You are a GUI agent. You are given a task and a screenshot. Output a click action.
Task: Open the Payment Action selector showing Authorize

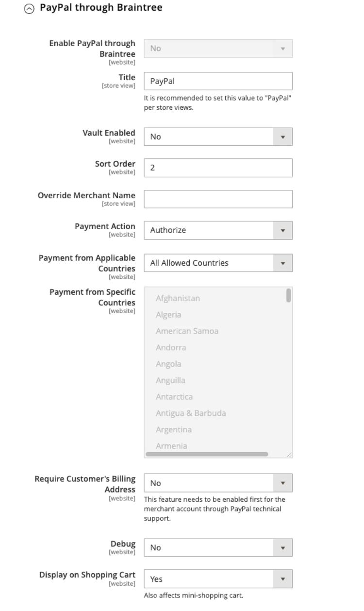pos(218,230)
